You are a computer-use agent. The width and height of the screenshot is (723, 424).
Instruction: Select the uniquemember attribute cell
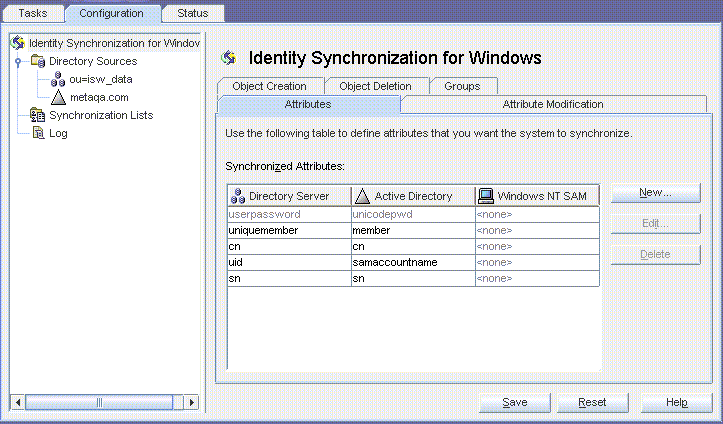click(x=289, y=230)
